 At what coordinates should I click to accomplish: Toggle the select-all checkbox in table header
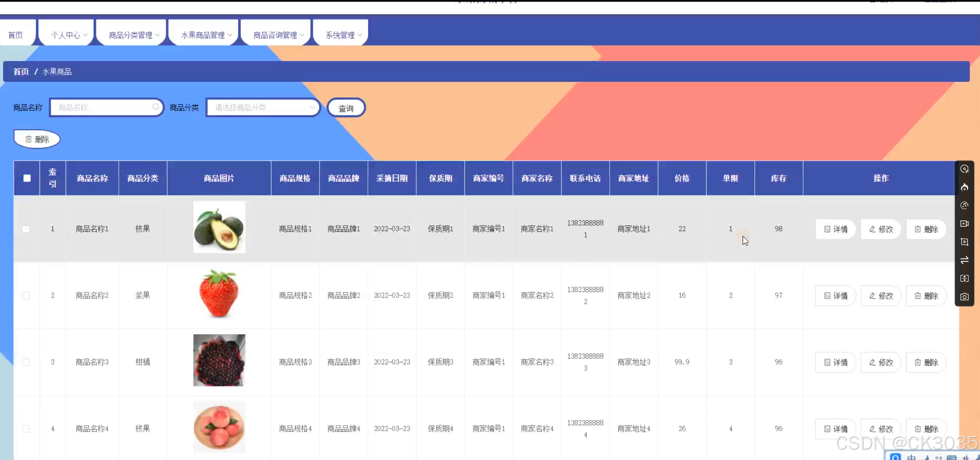(x=27, y=178)
